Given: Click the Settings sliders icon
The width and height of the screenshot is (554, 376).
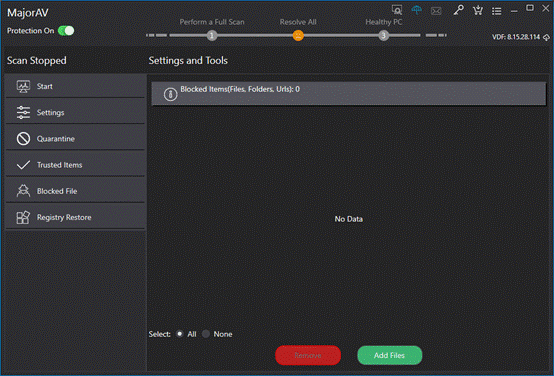Looking at the screenshot, I should tap(23, 112).
